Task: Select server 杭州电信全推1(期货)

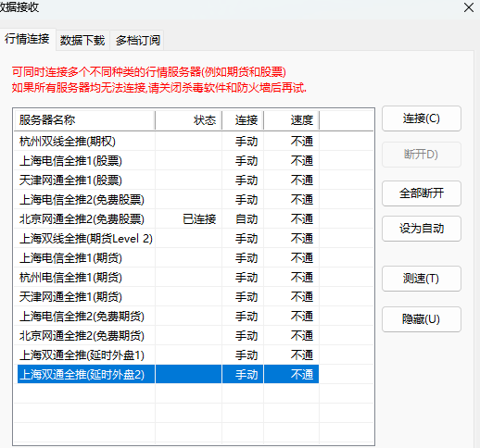Action: coord(70,278)
